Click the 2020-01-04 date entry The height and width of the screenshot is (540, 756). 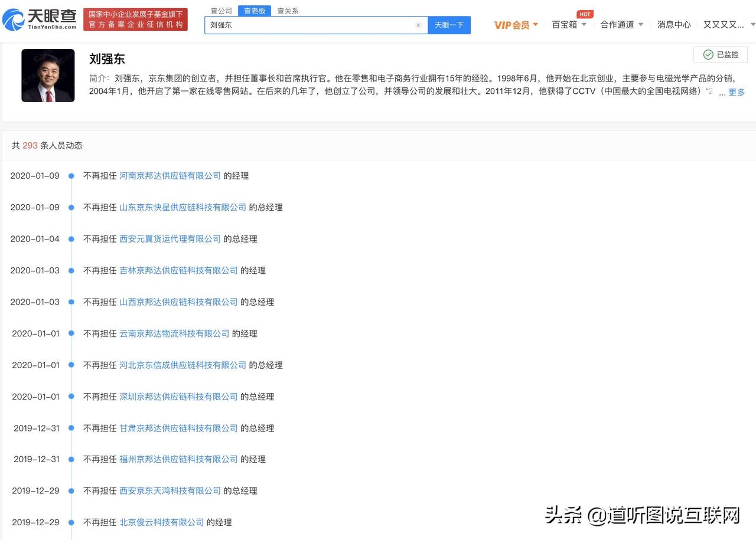(x=35, y=239)
